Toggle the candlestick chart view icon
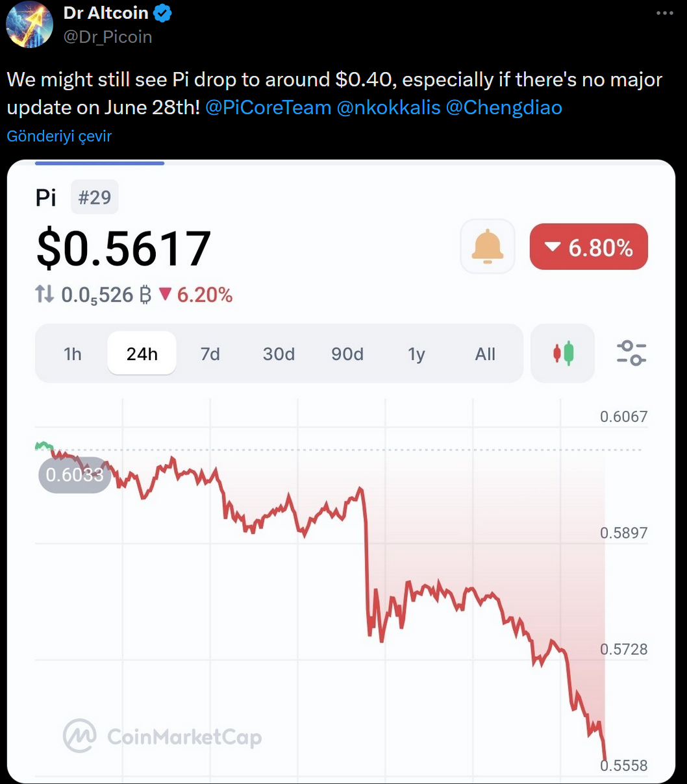The height and width of the screenshot is (784, 687). coord(563,354)
